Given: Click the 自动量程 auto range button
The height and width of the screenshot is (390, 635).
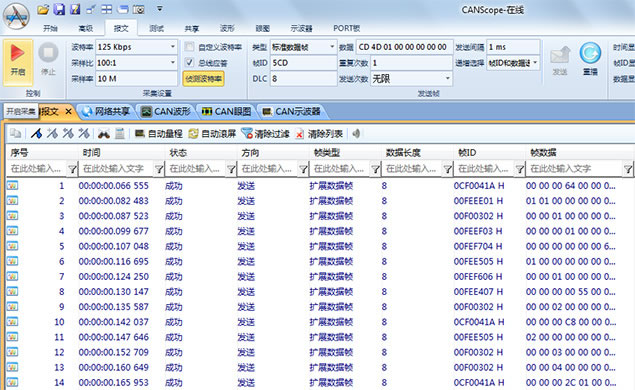Looking at the screenshot, I should (158, 134).
